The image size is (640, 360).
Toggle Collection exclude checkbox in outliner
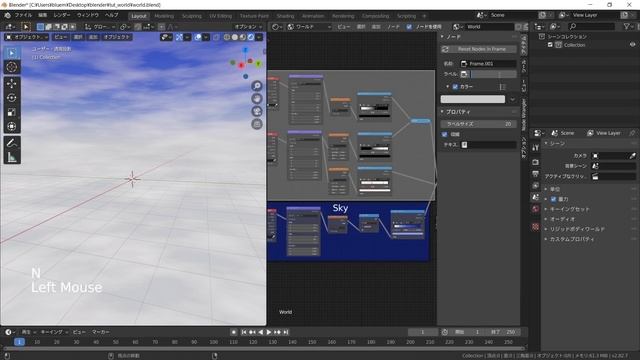pos(550,45)
